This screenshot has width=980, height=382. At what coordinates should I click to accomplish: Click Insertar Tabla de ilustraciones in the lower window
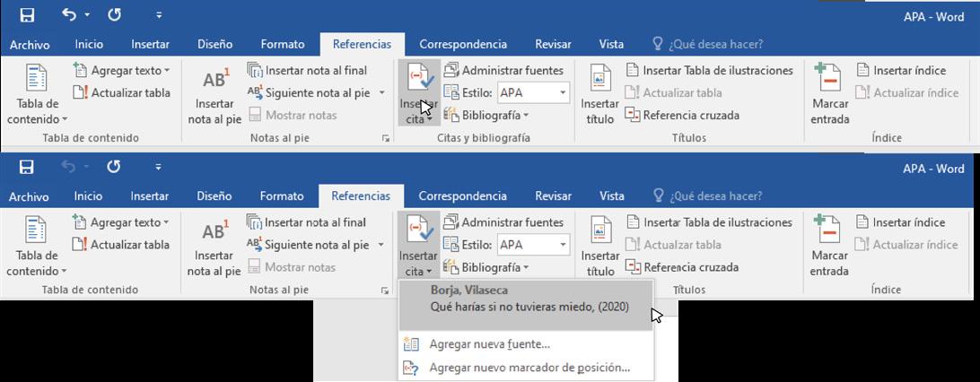pos(709,222)
